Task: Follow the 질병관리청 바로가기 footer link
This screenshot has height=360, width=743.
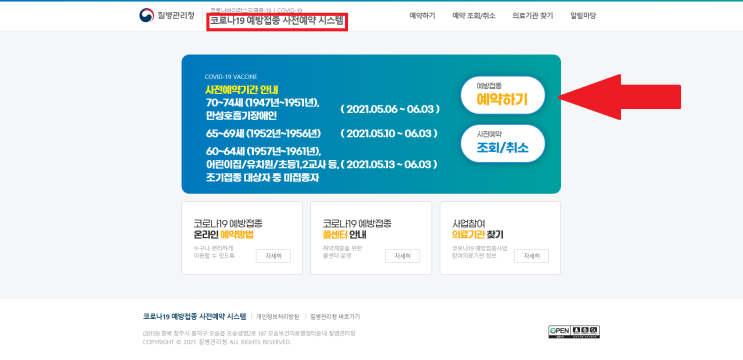Action: click(335, 317)
